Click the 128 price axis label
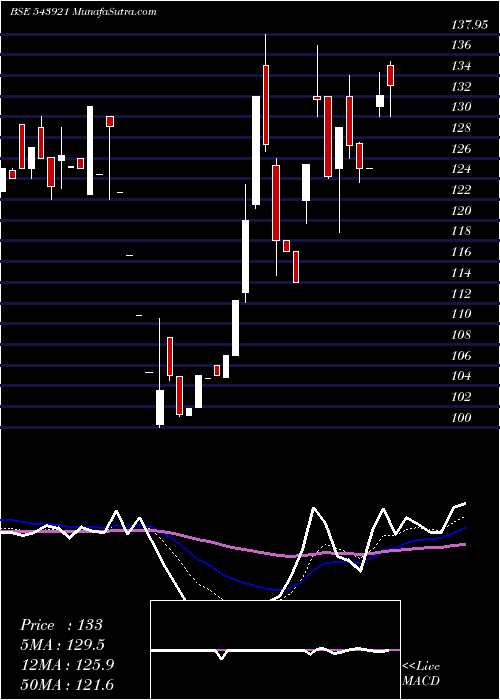The height and width of the screenshot is (700, 500). (461, 128)
